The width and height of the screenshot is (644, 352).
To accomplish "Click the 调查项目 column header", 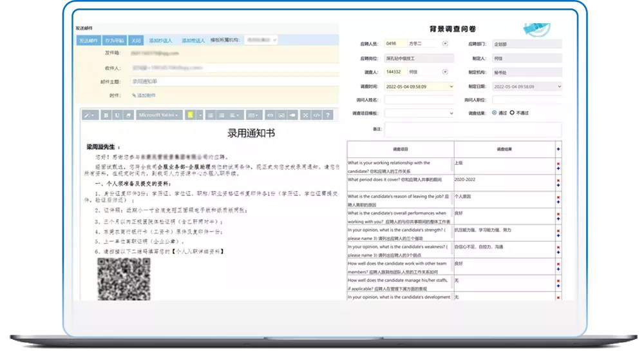I will pyautogui.click(x=401, y=150).
